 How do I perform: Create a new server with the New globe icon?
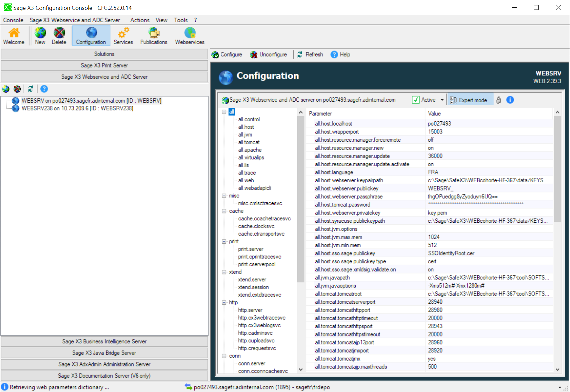click(40, 35)
